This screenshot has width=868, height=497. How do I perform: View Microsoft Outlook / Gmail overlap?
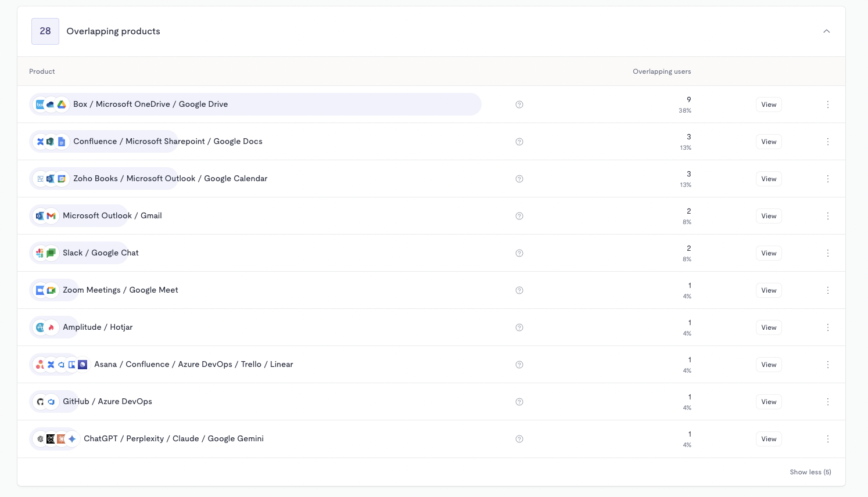pos(769,216)
